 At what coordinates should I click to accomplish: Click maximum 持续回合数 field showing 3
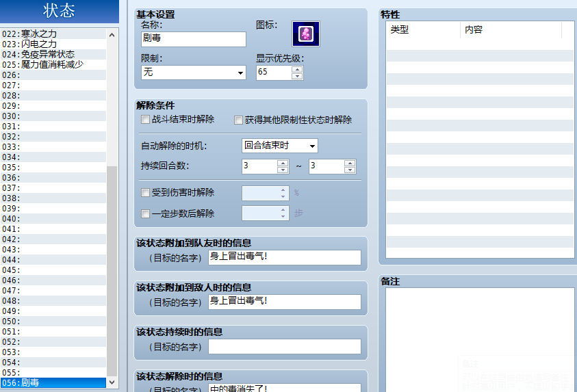[x=326, y=166]
